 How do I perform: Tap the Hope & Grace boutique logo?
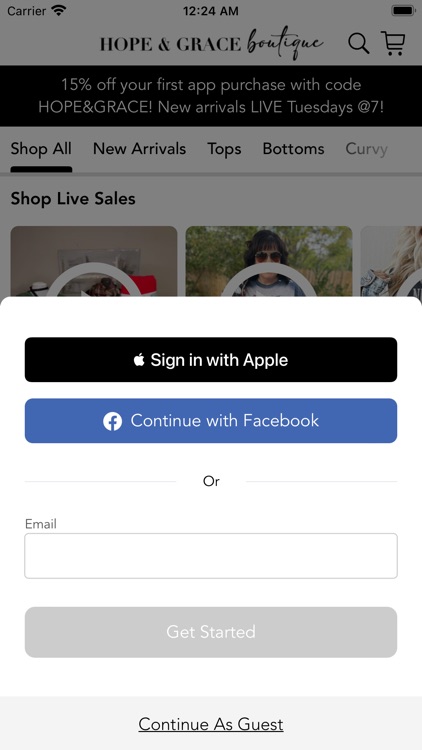pyautogui.click(x=211, y=43)
